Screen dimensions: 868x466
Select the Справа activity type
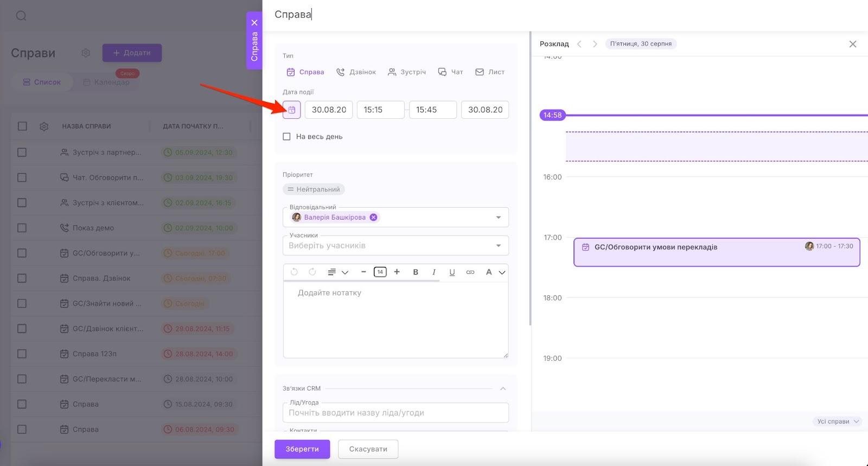pyautogui.click(x=305, y=72)
